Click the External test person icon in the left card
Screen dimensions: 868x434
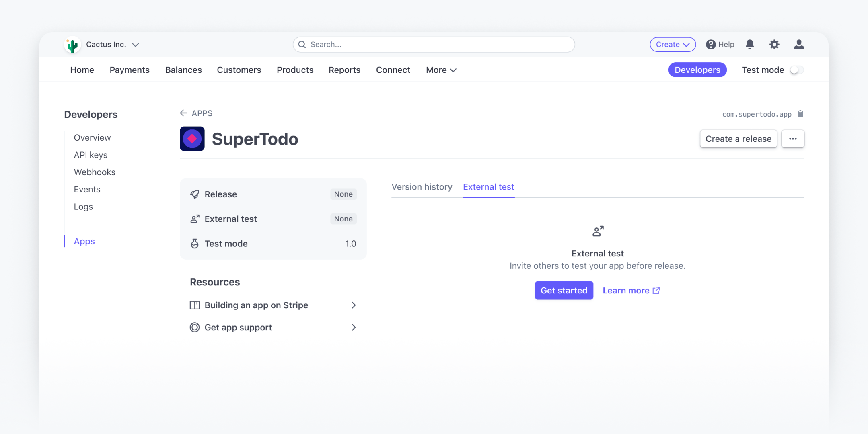click(x=195, y=219)
